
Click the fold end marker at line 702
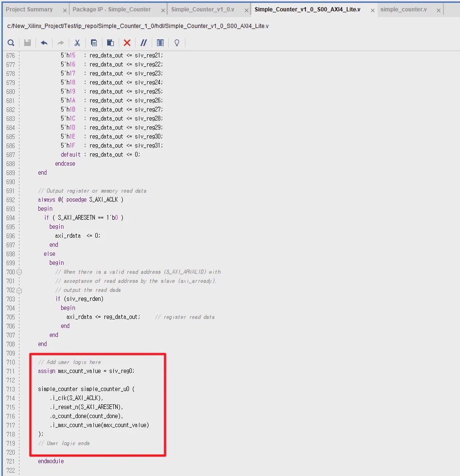coord(19,290)
